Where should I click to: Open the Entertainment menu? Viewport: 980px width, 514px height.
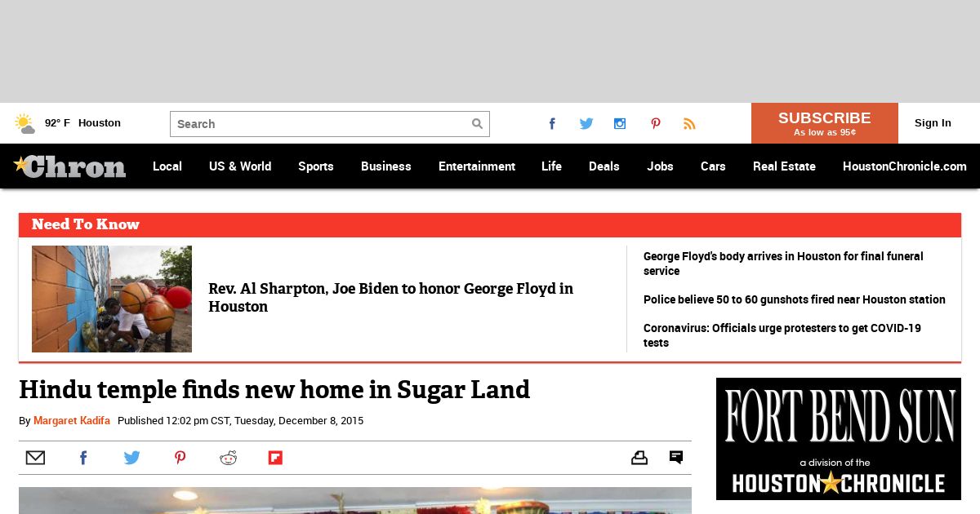click(x=477, y=166)
